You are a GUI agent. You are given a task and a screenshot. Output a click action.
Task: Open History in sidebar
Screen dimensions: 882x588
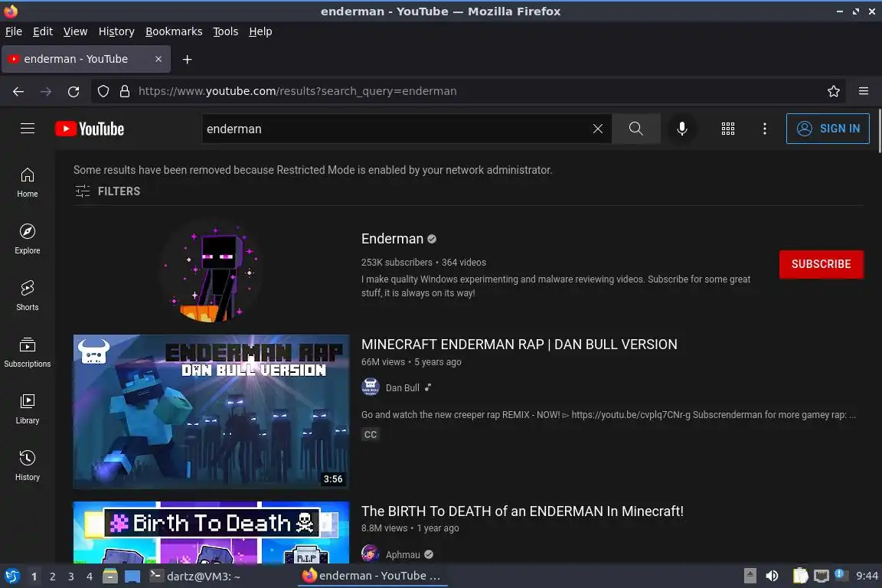pyautogui.click(x=27, y=466)
